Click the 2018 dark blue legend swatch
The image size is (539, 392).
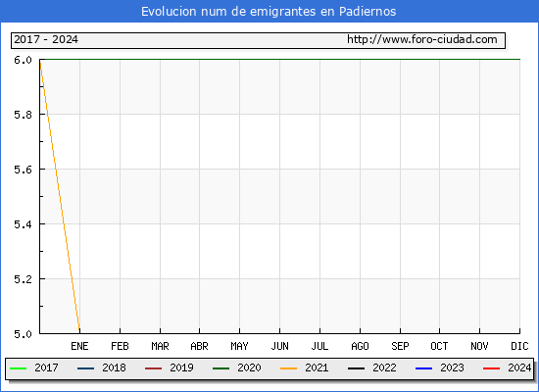pos(85,368)
